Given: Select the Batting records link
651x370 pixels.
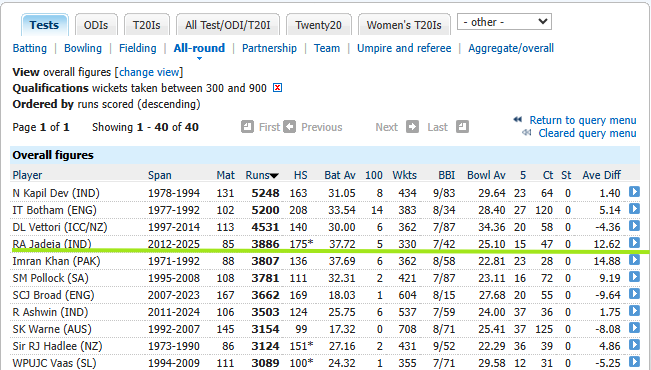Looking at the screenshot, I should coord(29,48).
